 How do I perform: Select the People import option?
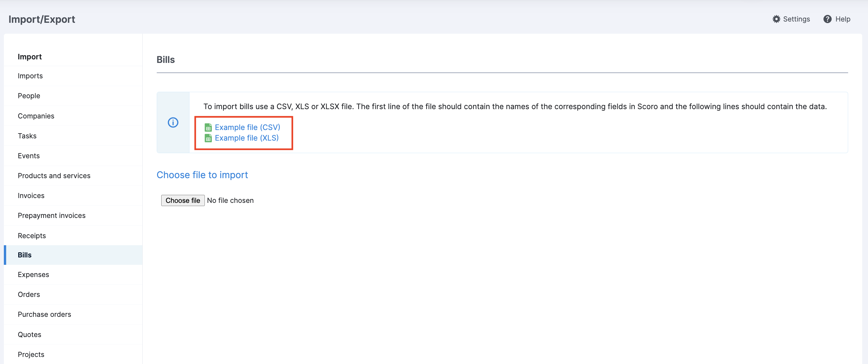(29, 95)
